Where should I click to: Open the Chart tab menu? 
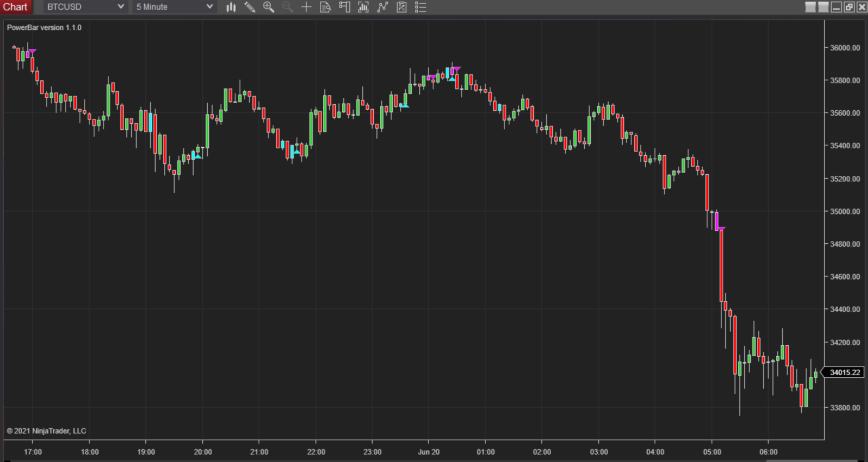tap(15, 7)
